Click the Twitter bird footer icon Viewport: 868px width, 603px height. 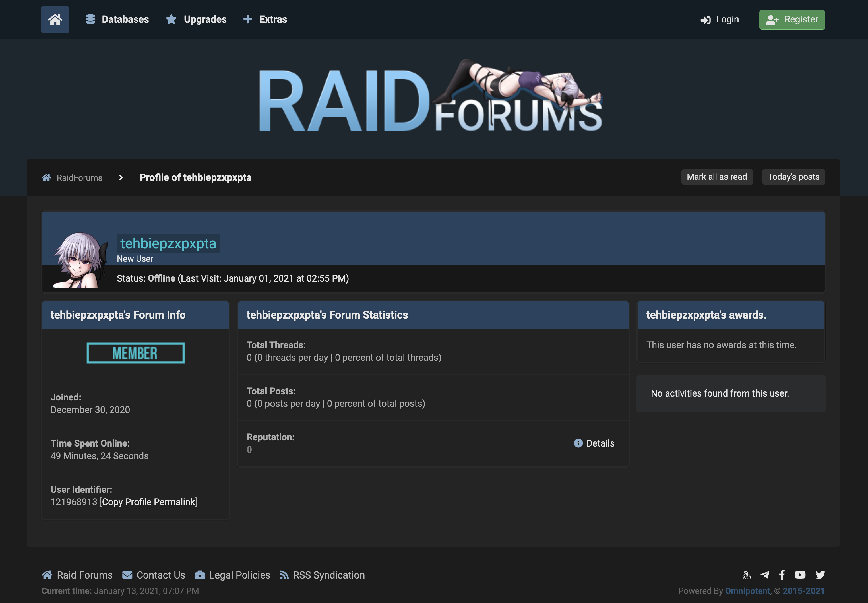pos(820,575)
